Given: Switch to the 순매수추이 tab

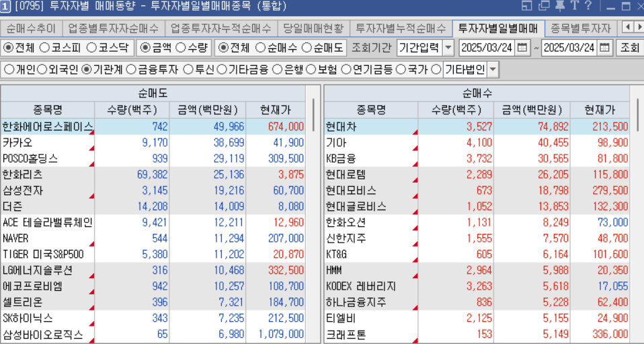Looking at the screenshot, I should point(31,29).
